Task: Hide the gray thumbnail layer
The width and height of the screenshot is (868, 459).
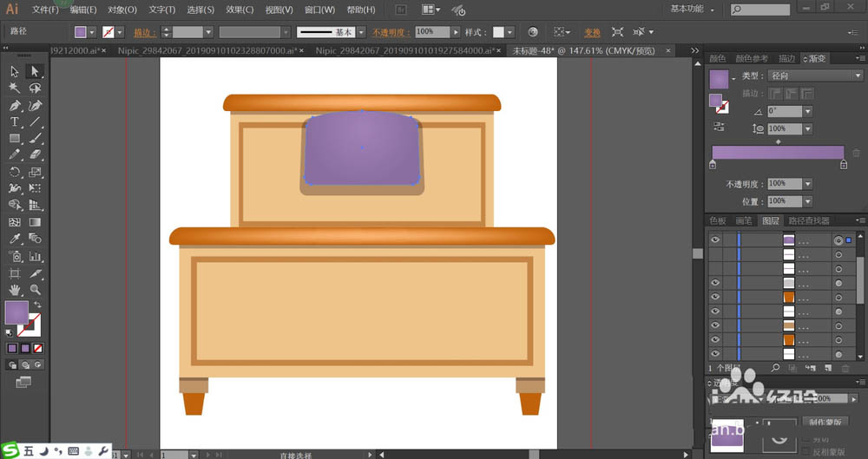Action: pos(715,283)
